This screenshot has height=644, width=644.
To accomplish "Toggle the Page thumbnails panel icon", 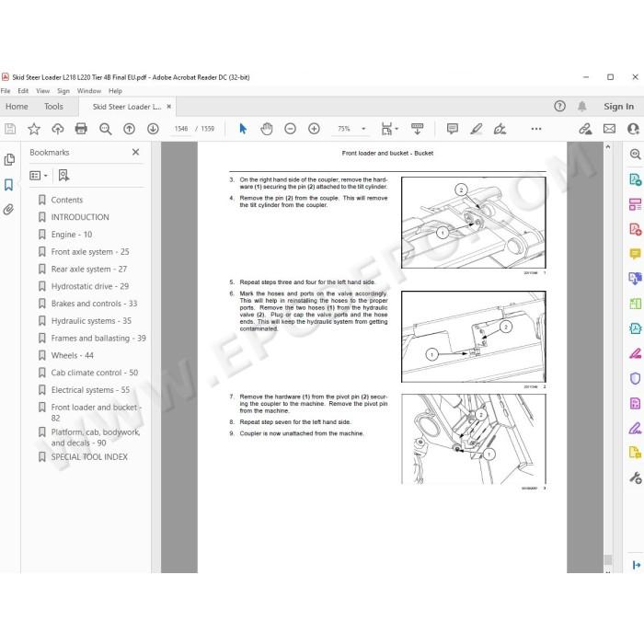I will coord(9,159).
